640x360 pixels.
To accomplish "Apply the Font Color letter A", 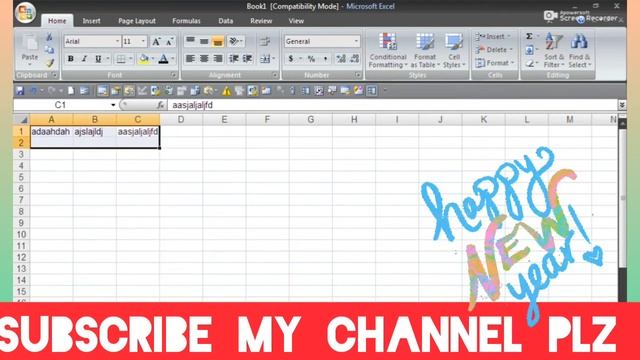I will 163,59.
